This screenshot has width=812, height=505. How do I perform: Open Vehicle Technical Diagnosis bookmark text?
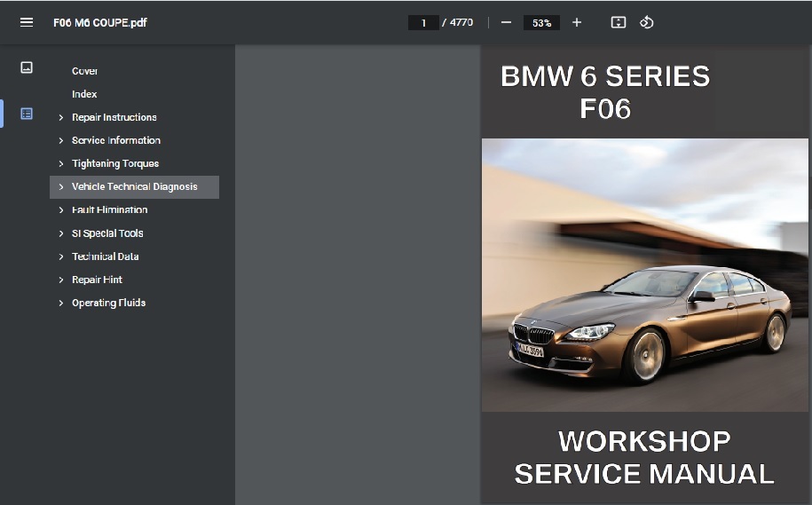coord(135,186)
